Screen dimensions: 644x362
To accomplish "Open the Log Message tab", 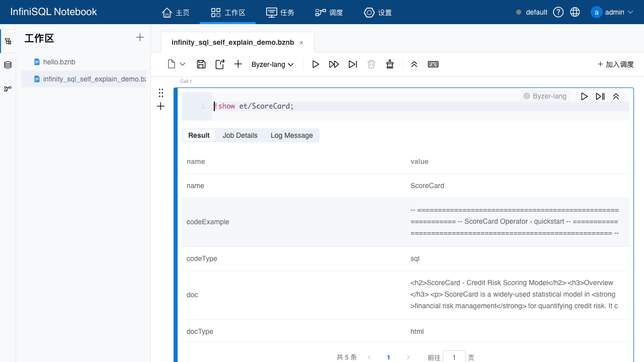I will point(292,135).
